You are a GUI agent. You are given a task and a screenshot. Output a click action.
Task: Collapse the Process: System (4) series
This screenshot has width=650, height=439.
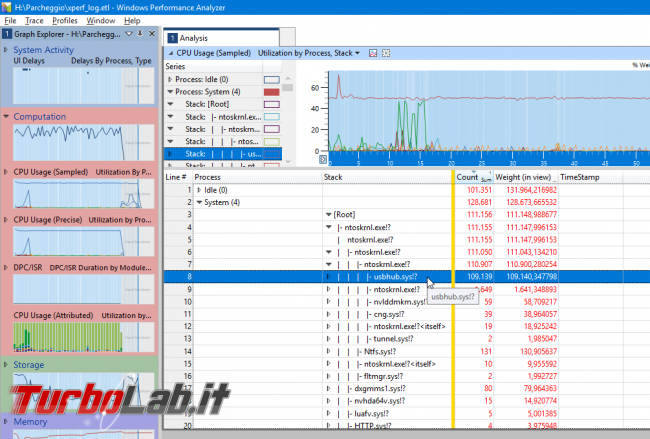(170, 92)
